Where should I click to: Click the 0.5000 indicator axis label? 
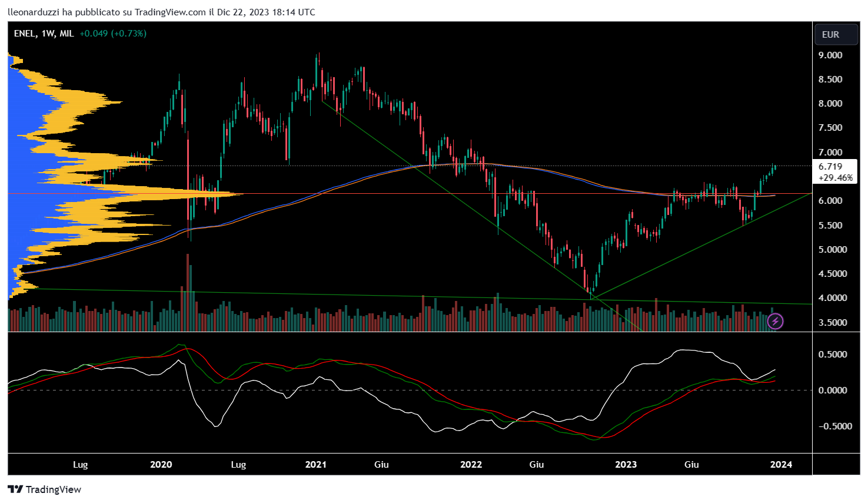tap(833, 355)
